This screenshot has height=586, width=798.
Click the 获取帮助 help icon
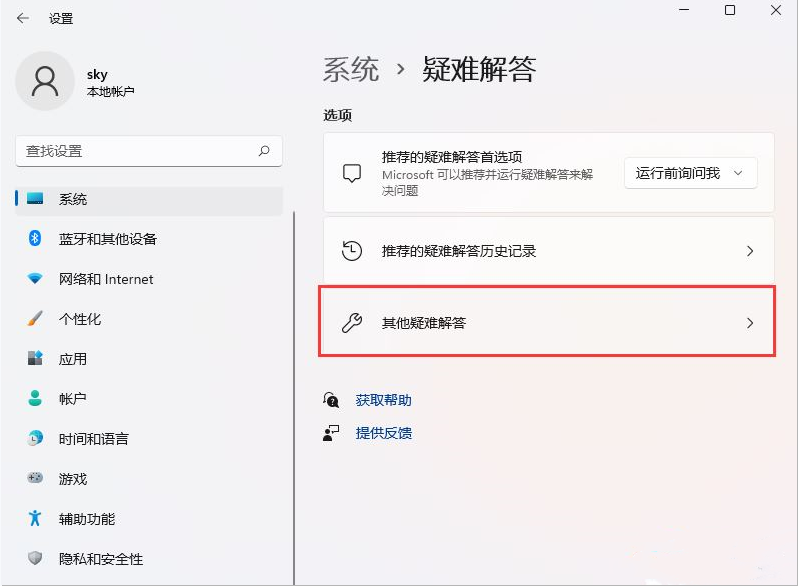(x=331, y=400)
